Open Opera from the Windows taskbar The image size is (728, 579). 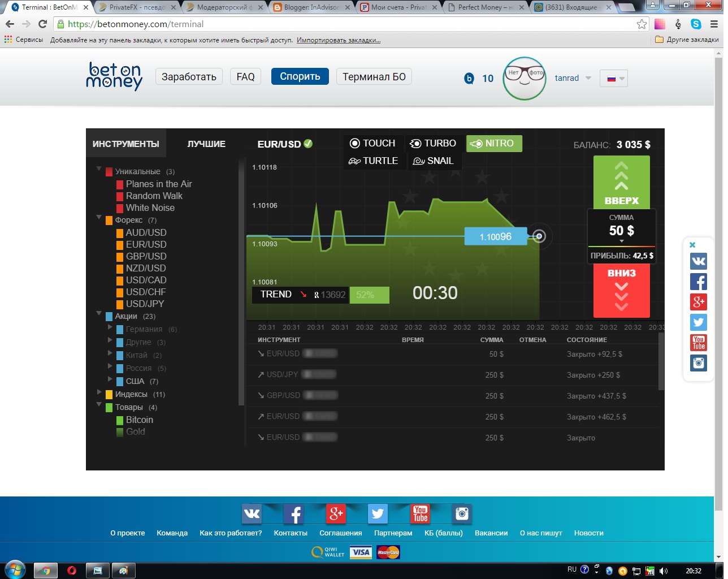(x=72, y=571)
